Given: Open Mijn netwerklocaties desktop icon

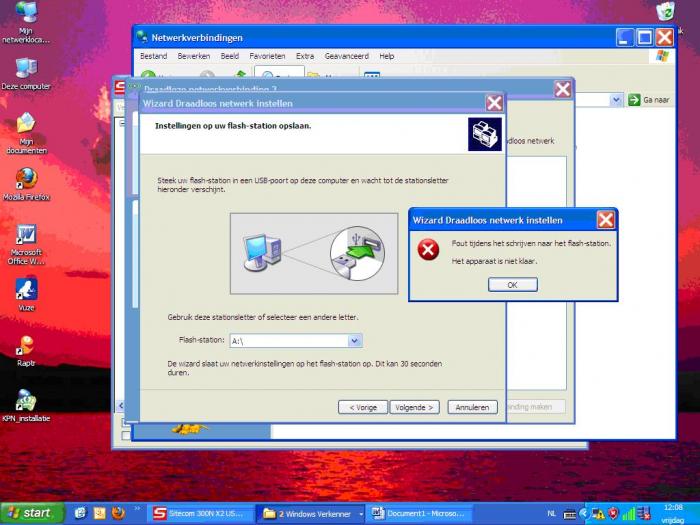Looking at the screenshot, I should pyautogui.click(x=26, y=23).
